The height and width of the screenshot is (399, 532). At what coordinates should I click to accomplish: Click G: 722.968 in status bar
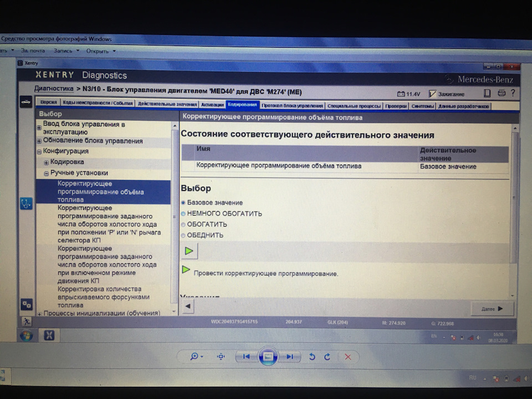pyautogui.click(x=442, y=323)
